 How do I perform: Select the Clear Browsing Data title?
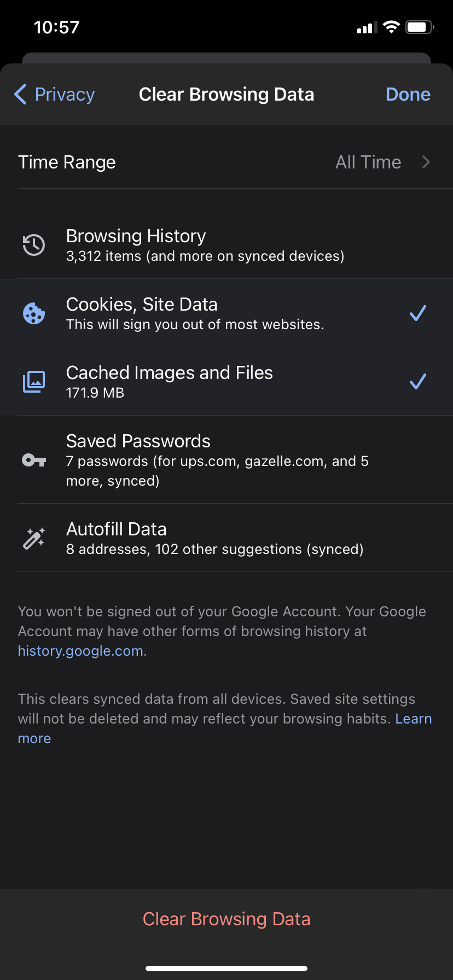226,94
